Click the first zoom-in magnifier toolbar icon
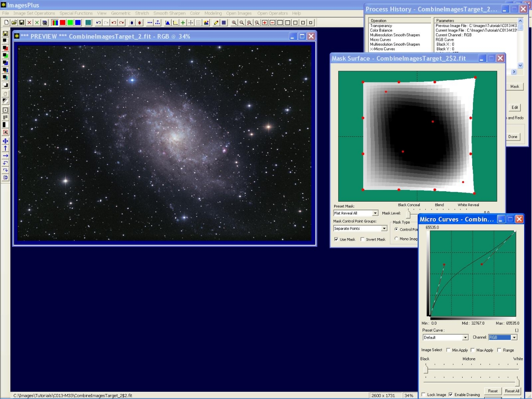Image resolution: width=532 pixels, height=399 pixels. 234,23
